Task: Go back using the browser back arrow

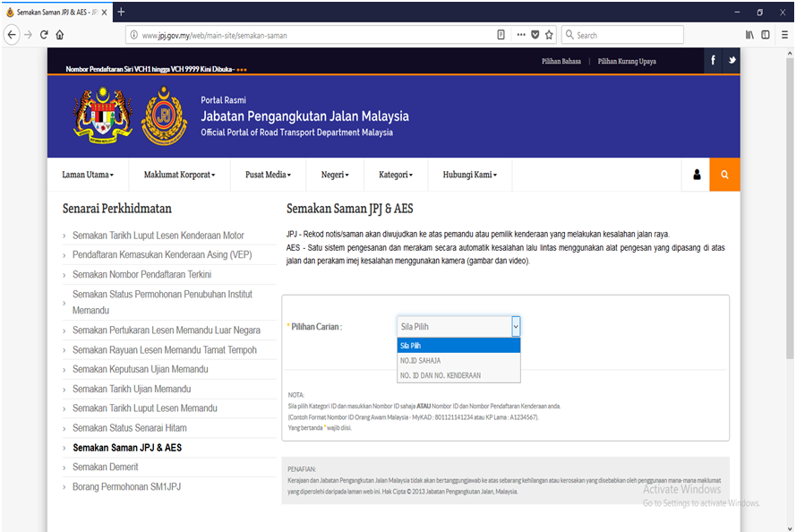Action: [x=12, y=35]
